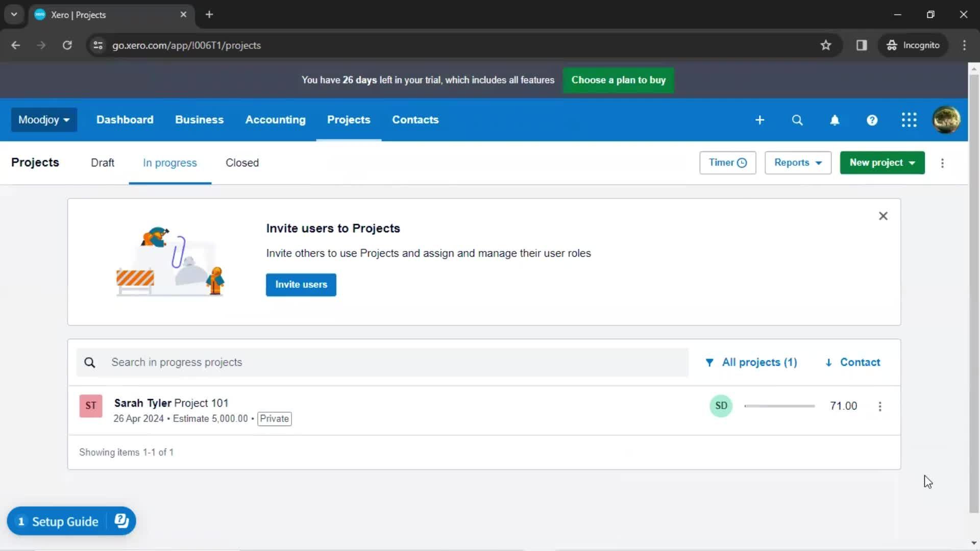
Task: Go to the Dashboard menu
Action: pos(125,120)
